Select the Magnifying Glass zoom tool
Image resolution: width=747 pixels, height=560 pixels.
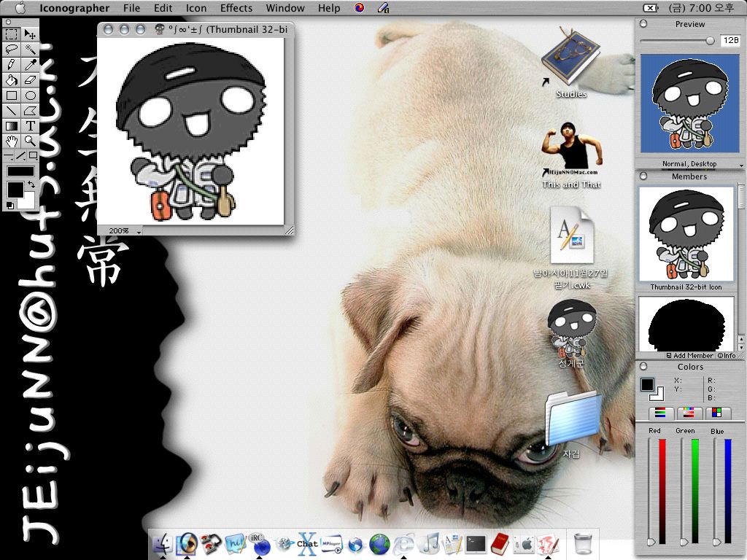tap(31, 141)
